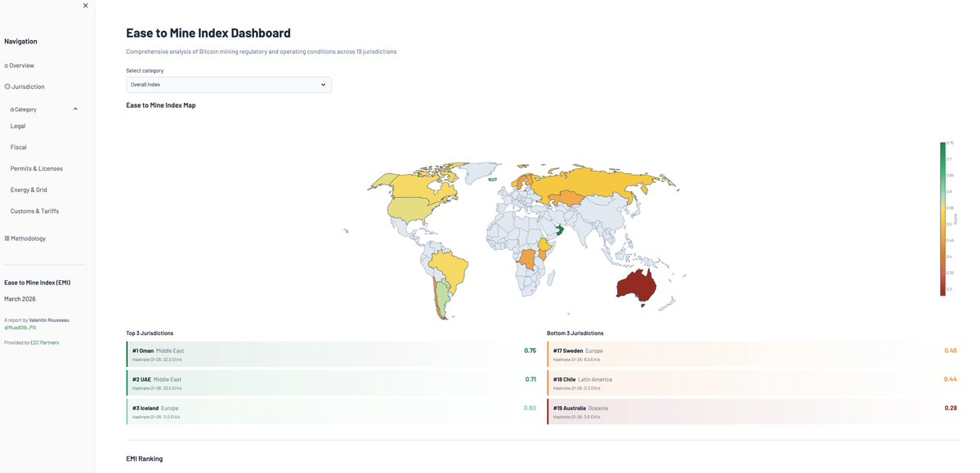Open the Methodology page
The height and width of the screenshot is (473, 980).
click(25, 239)
